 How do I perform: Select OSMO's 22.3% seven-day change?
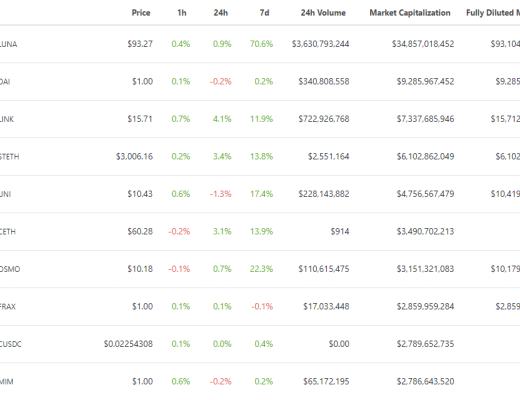coord(261,269)
